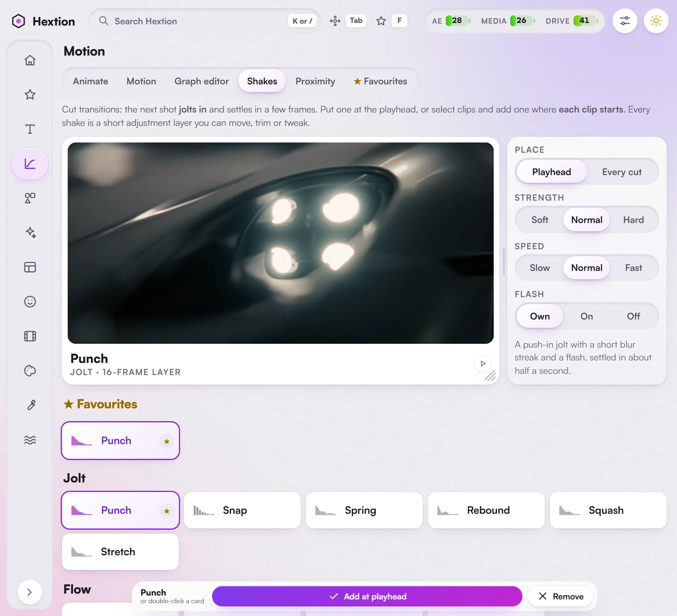Toggle the sun light theme button

(656, 21)
